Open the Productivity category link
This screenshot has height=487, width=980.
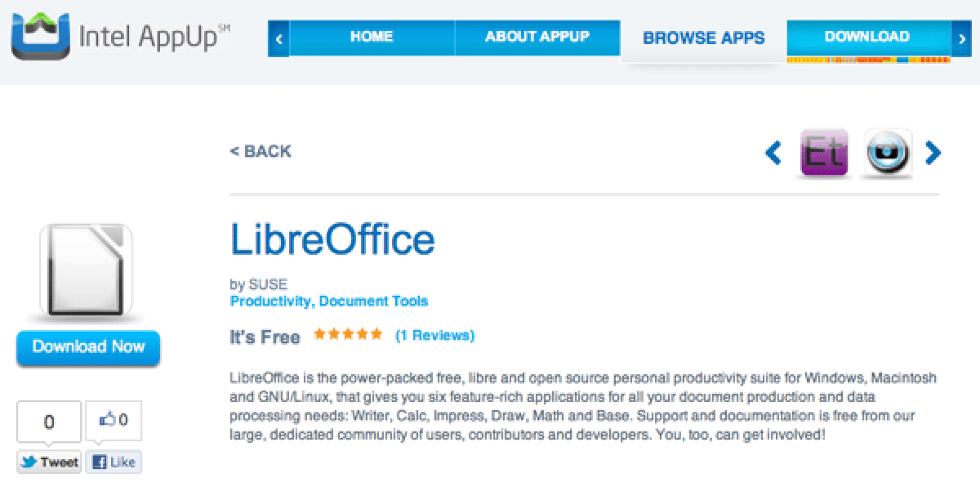270,302
